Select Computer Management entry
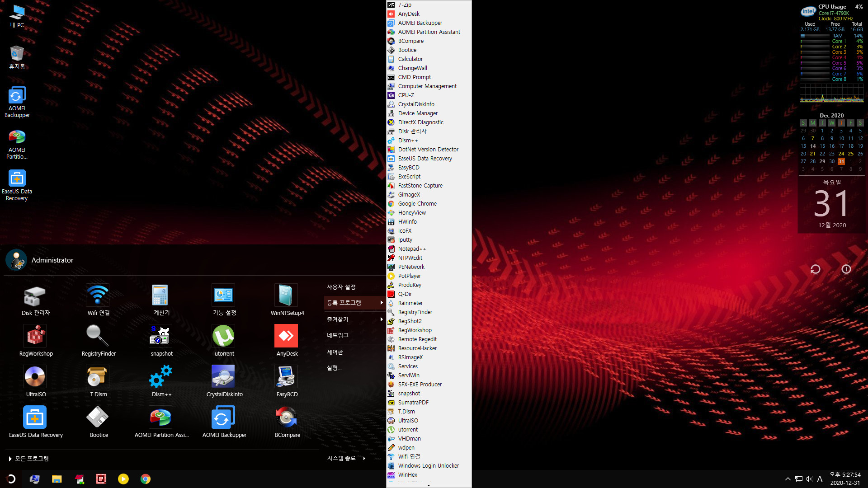868x488 pixels. 429,86
